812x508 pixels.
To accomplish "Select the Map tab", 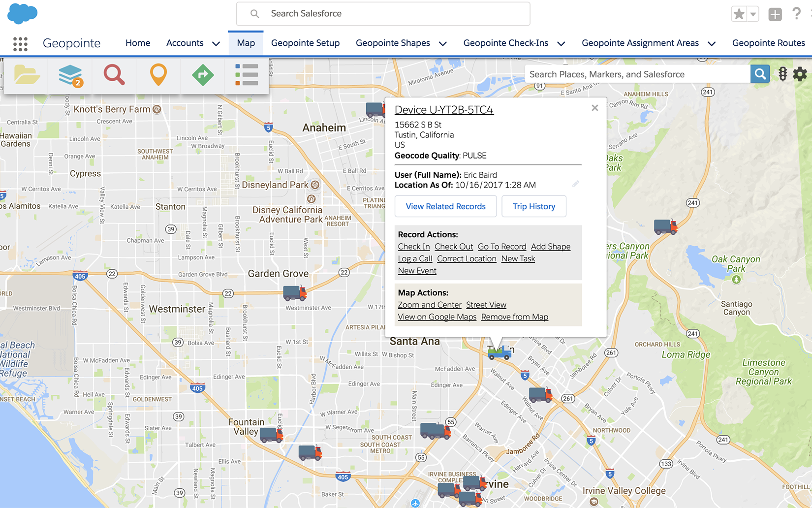I will pos(246,43).
